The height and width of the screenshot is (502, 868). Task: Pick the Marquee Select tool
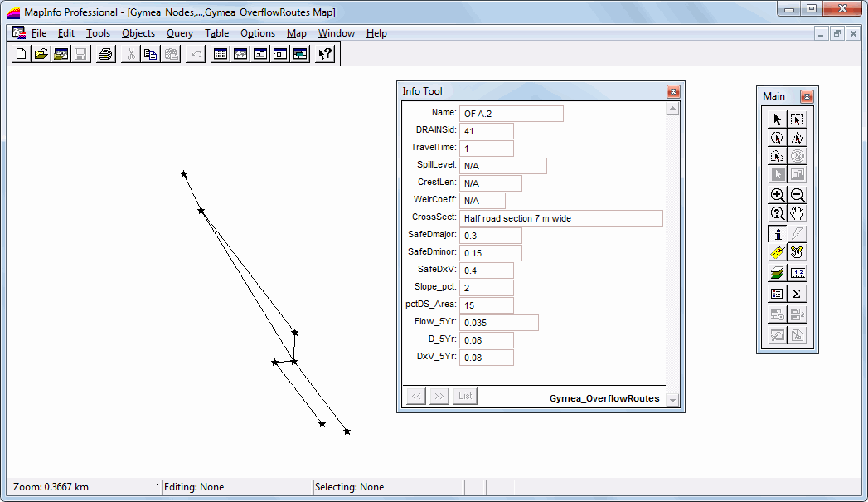797,119
